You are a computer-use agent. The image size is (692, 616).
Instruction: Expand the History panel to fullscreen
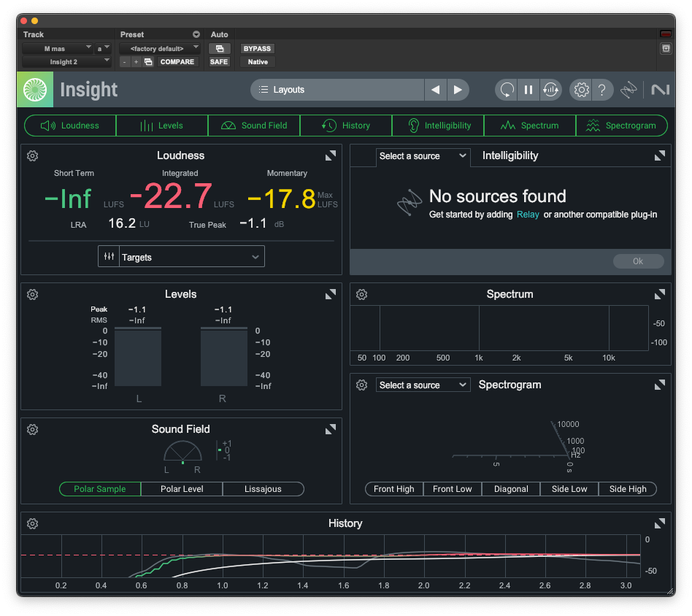tap(659, 523)
